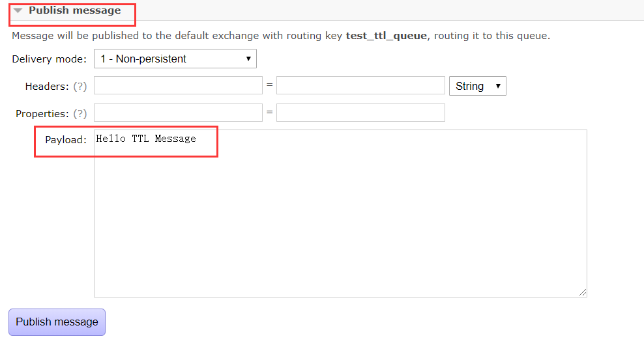This screenshot has width=644, height=345.
Task: Click inside the Payload text area
Action: tap(340, 214)
